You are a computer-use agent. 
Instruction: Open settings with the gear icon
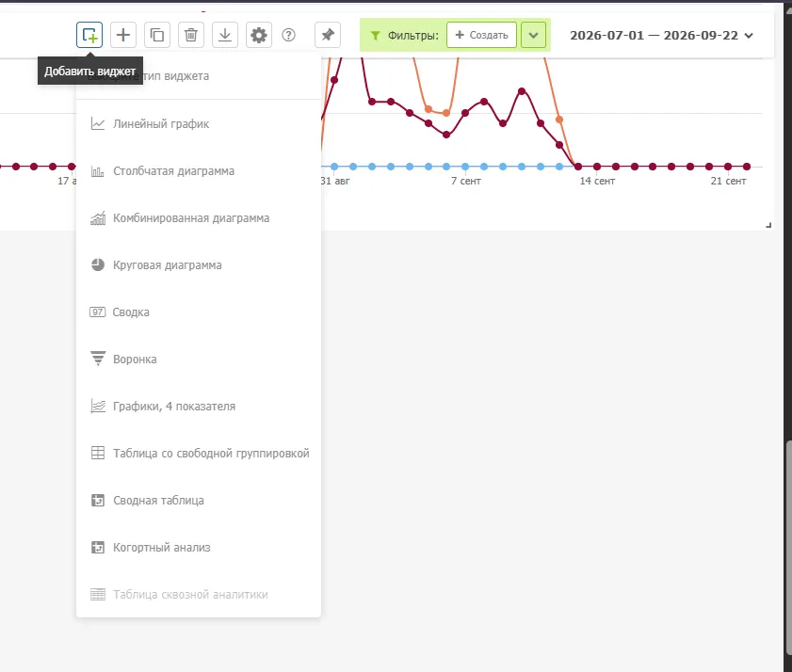pos(259,35)
